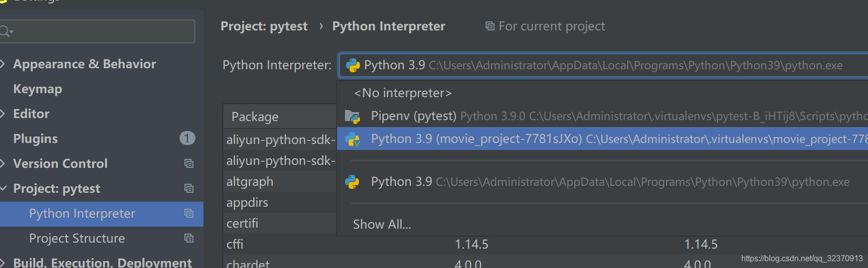Viewport: 868px width, 268px height.
Task: Click project-level icon beside Python Interpreter row
Action: (x=189, y=213)
